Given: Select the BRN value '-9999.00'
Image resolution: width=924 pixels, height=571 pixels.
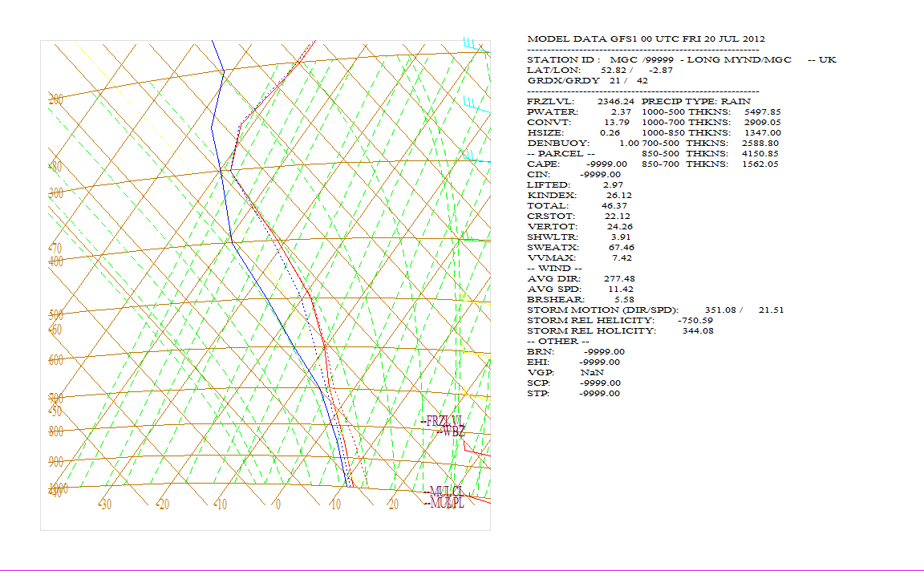Looking at the screenshot, I should [x=604, y=352].
